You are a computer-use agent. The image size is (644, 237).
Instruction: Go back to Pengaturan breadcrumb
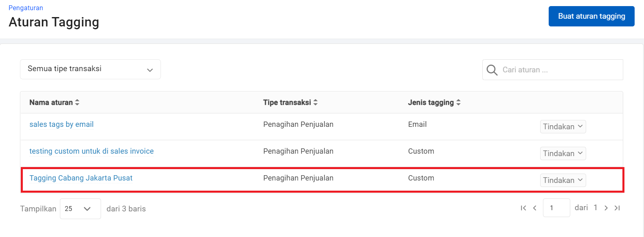pyautogui.click(x=26, y=8)
